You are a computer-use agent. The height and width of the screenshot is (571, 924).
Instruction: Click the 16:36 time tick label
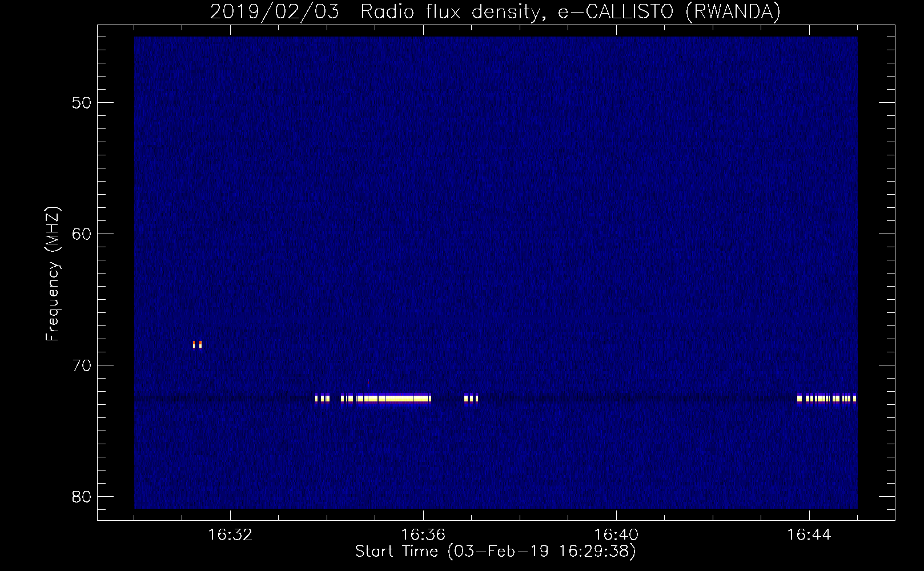(x=423, y=535)
